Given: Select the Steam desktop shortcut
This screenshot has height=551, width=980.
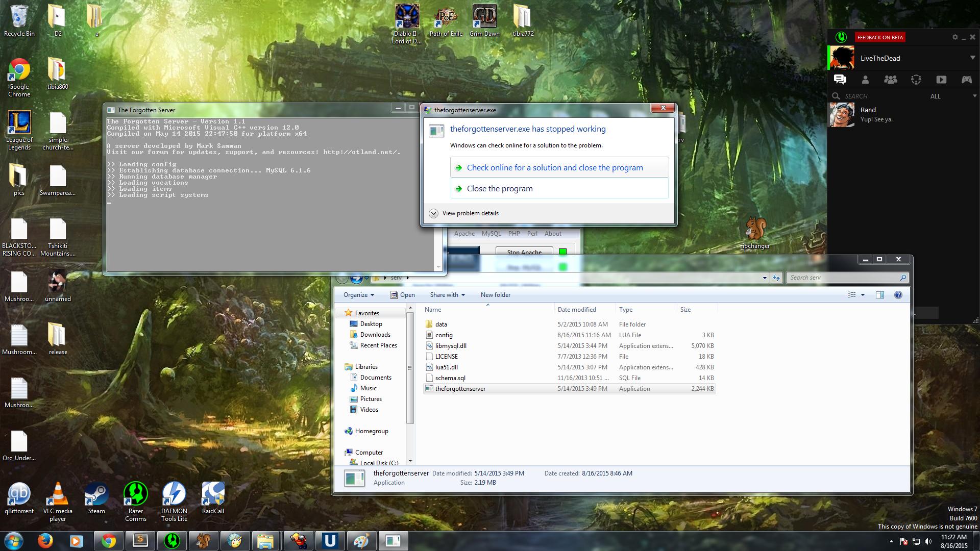Looking at the screenshot, I should click(96, 498).
